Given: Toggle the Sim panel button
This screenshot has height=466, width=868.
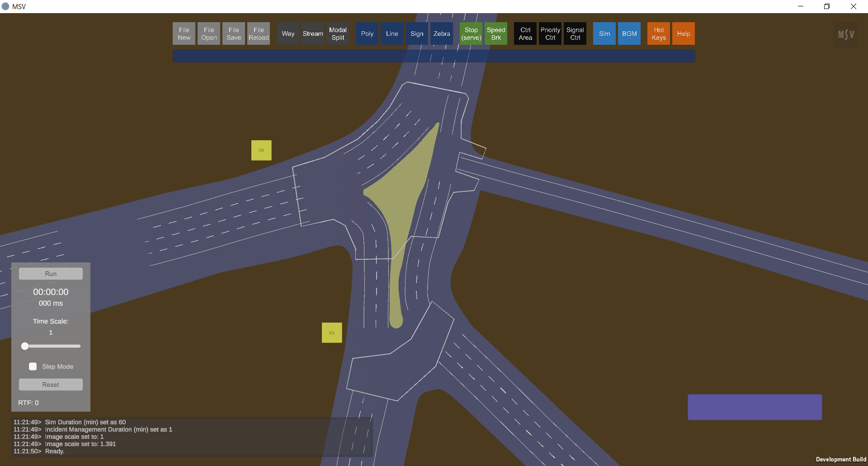Looking at the screenshot, I should (604, 34).
